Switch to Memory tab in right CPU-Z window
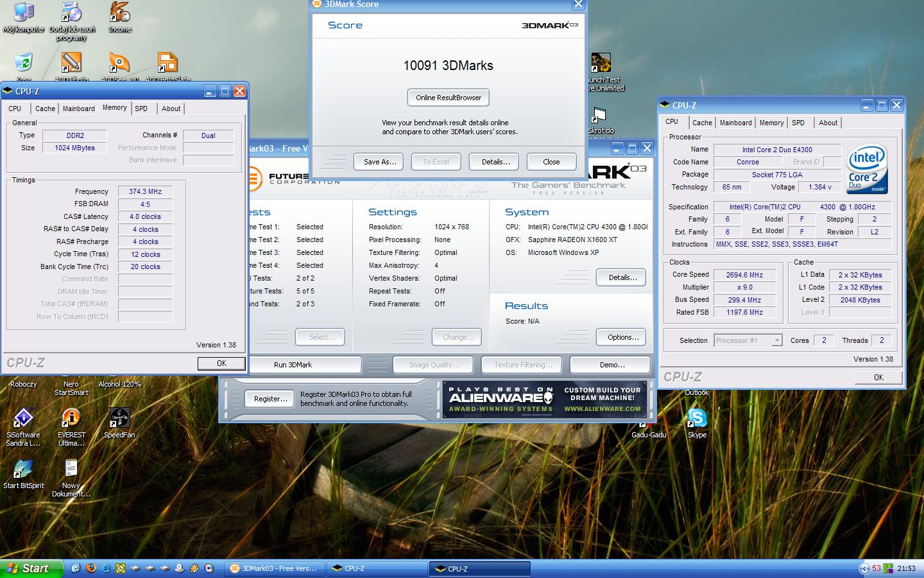The height and width of the screenshot is (578, 924). (x=771, y=123)
